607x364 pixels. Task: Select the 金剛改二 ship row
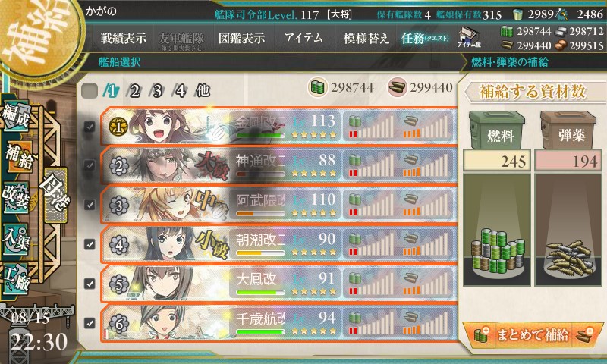278,126
